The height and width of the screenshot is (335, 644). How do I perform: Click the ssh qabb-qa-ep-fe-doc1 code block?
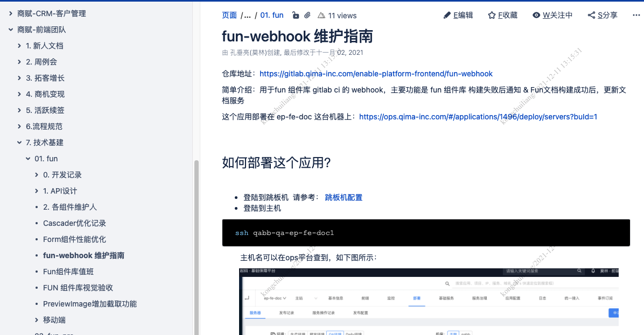tap(426, 232)
